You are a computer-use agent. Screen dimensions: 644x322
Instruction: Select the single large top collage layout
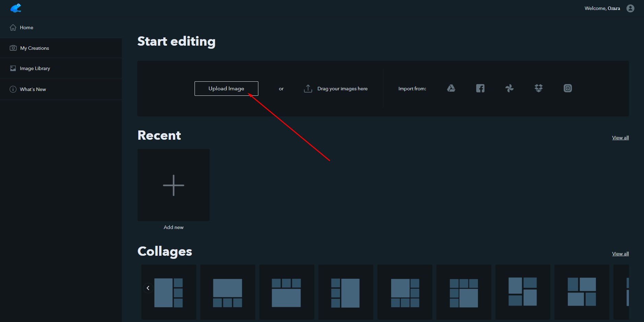point(228,292)
